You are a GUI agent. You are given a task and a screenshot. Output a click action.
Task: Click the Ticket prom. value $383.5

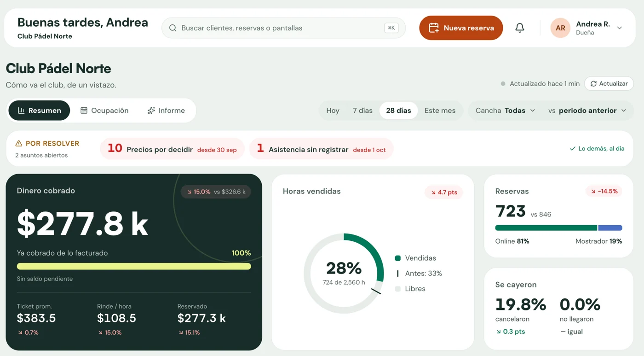36,318
